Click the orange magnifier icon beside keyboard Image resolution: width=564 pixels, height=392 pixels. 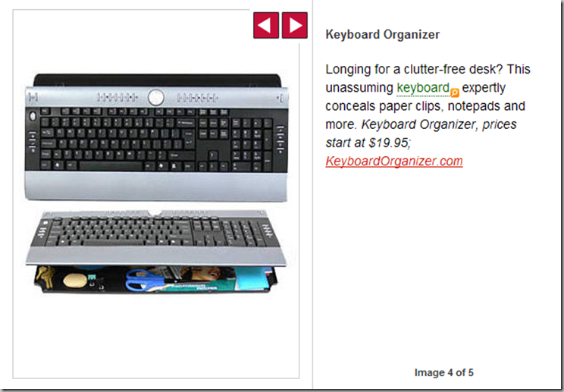click(455, 93)
